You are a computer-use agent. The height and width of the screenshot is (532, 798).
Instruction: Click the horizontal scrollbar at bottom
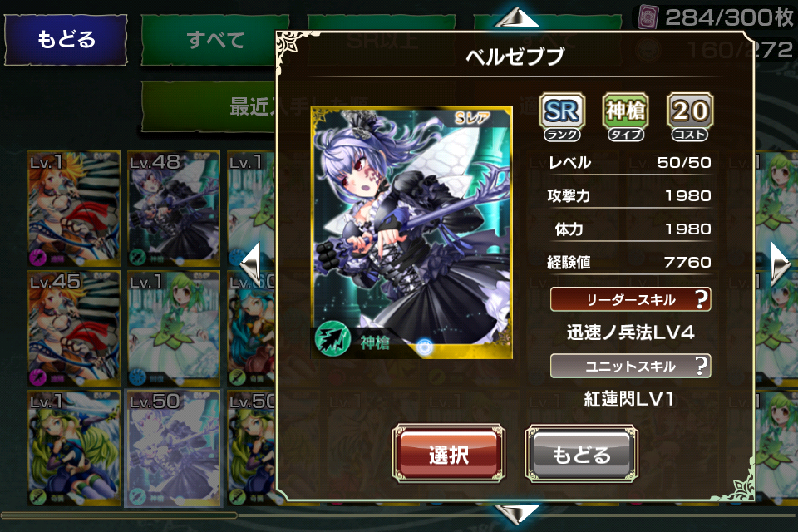click(399, 515)
